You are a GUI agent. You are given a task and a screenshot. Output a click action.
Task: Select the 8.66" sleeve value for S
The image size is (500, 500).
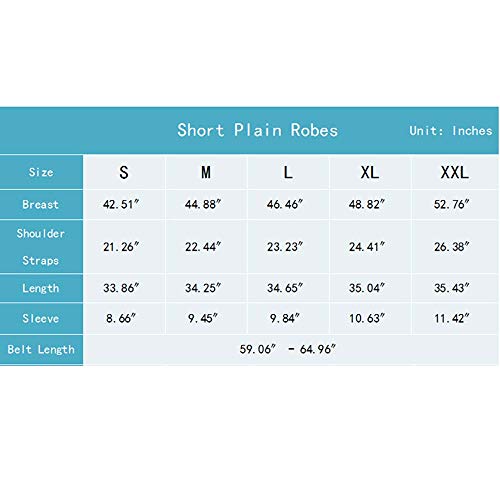click(121, 318)
